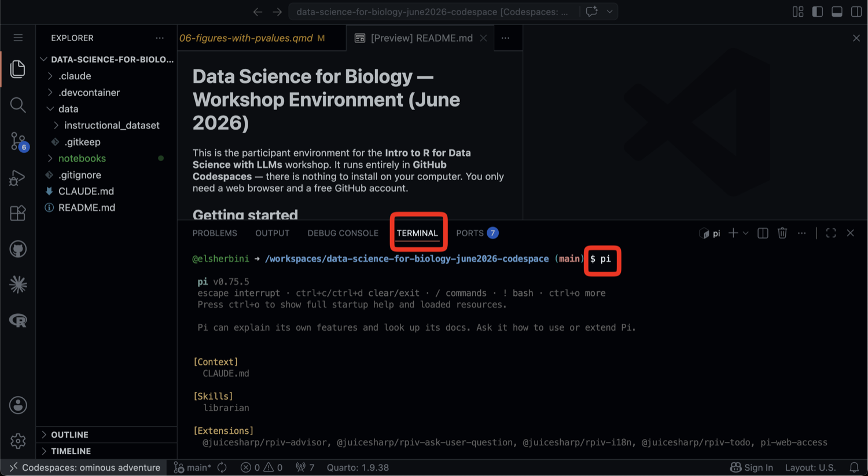Click the Codespaces: ominous adventure remote indicator
Screen dimensions: 868x476
coord(84,467)
